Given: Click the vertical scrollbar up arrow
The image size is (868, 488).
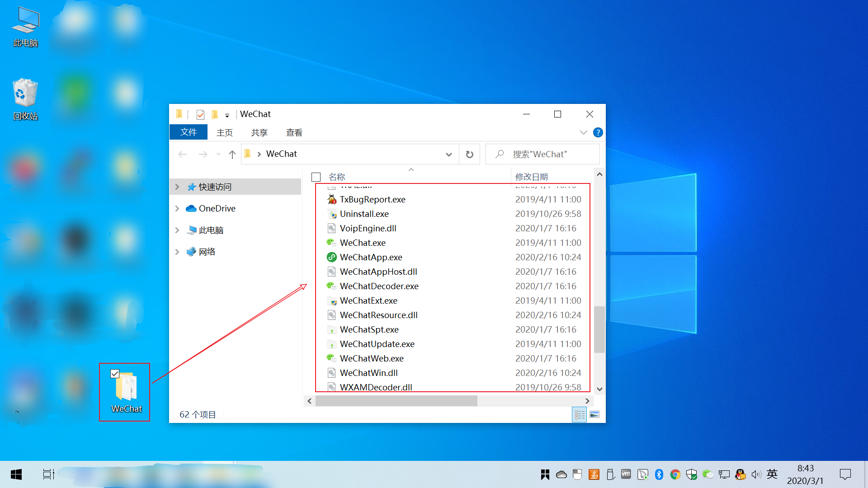Looking at the screenshot, I should (x=599, y=174).
